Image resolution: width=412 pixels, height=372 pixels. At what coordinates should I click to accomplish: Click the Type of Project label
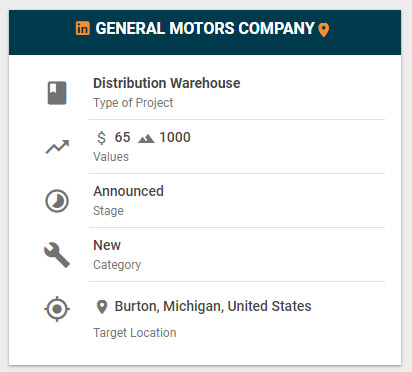click(x=133, y=103)
